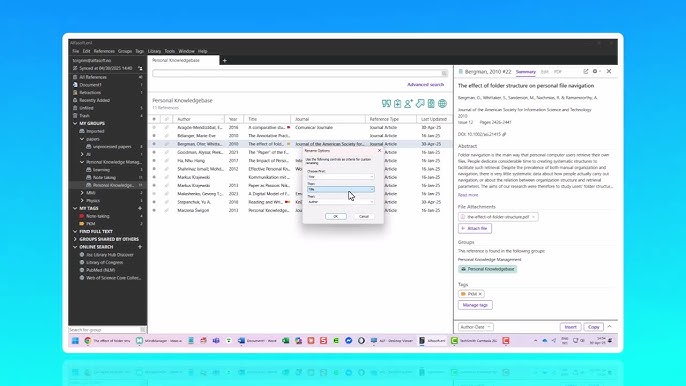The image size is (686, 386).
Task: Click the add new reference icon
Action: tap(397, 104)
